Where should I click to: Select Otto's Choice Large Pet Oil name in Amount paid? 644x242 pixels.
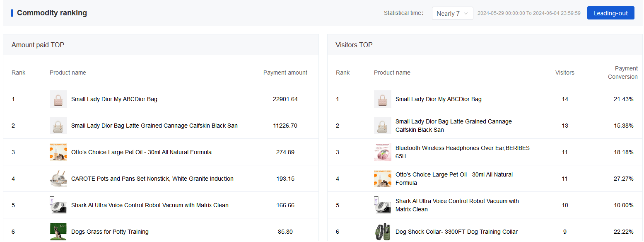pos(141,152)
